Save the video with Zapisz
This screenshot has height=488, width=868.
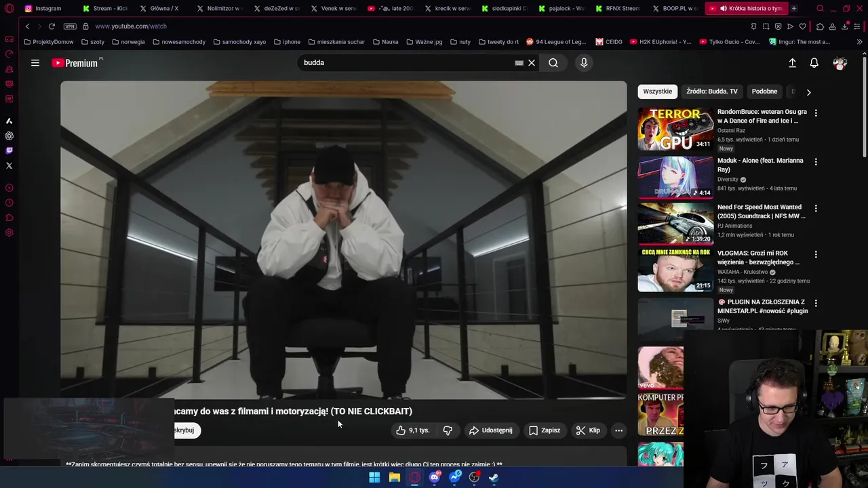coord(545,430)
